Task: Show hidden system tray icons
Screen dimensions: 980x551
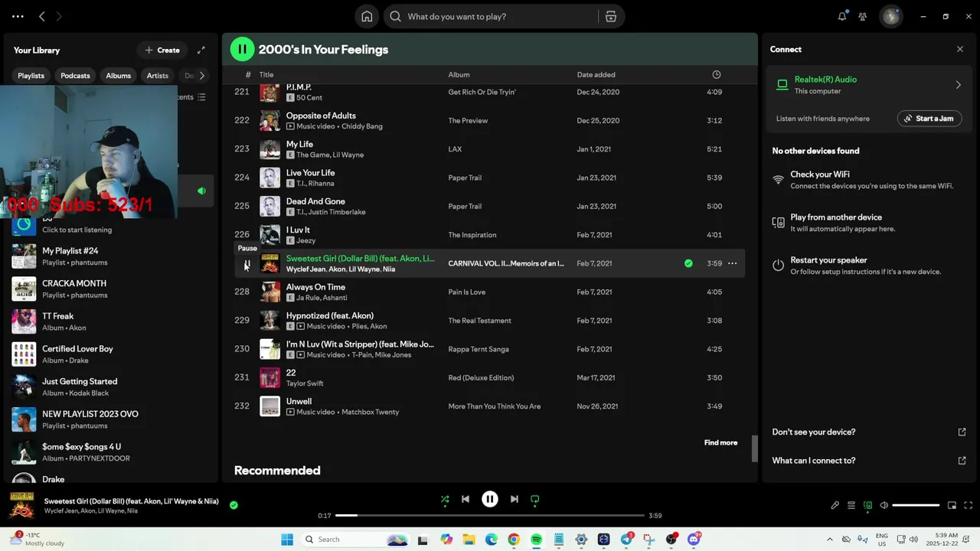Action: (x=829, y=540)
